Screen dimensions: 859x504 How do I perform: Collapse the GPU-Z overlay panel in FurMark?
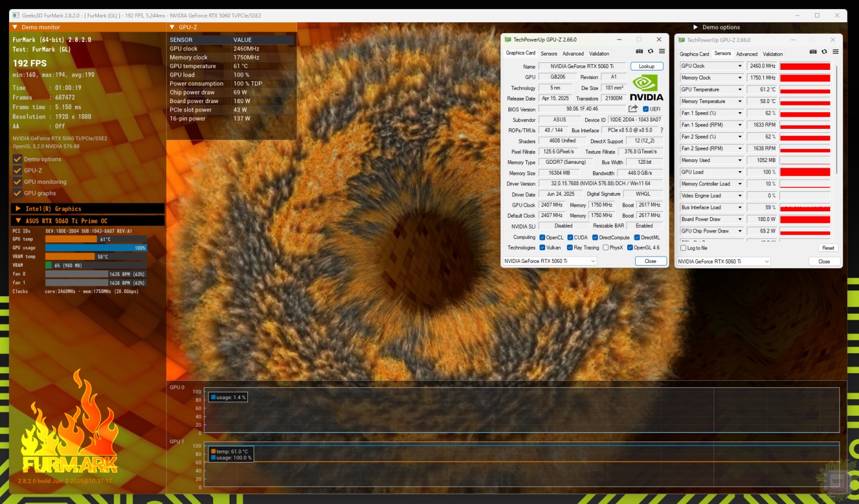click(x=172, y=27)
